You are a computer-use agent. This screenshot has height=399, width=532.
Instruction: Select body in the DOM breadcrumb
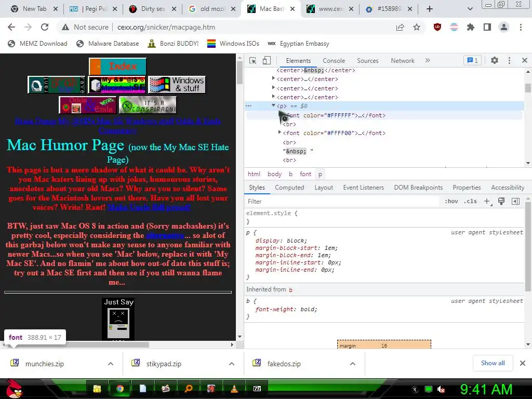[x=274, y=174]
